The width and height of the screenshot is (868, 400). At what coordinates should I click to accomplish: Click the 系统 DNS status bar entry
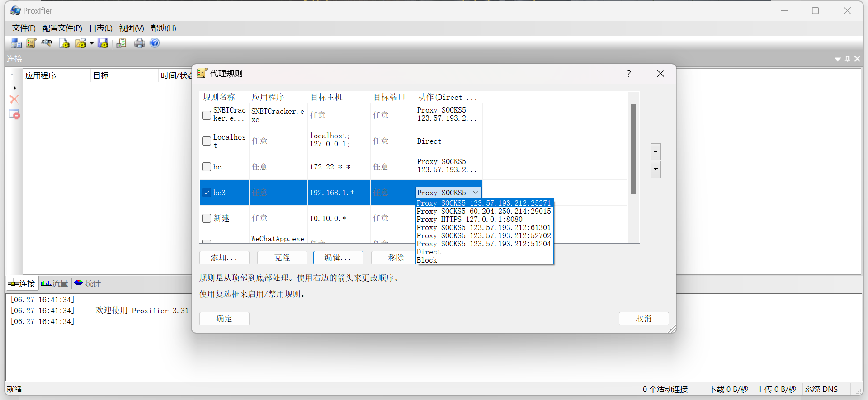(x=821, y=389)
